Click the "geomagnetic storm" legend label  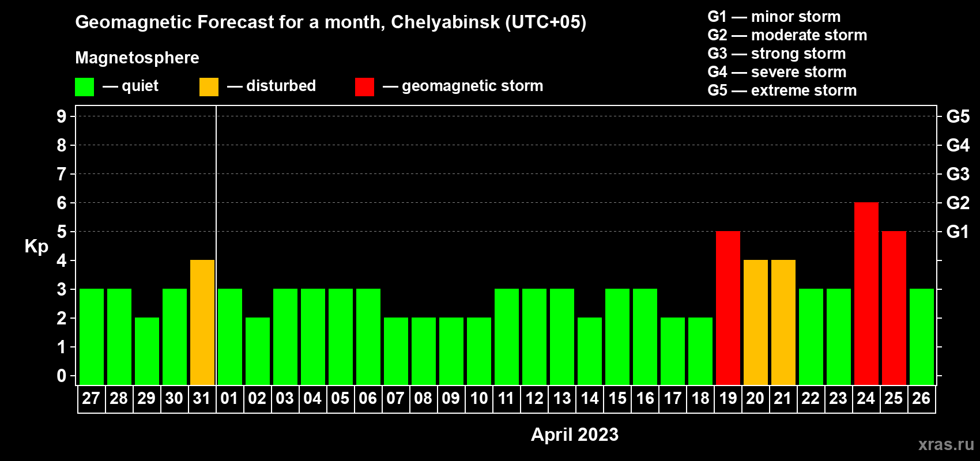pyautogui.click(x=473, y=86)
